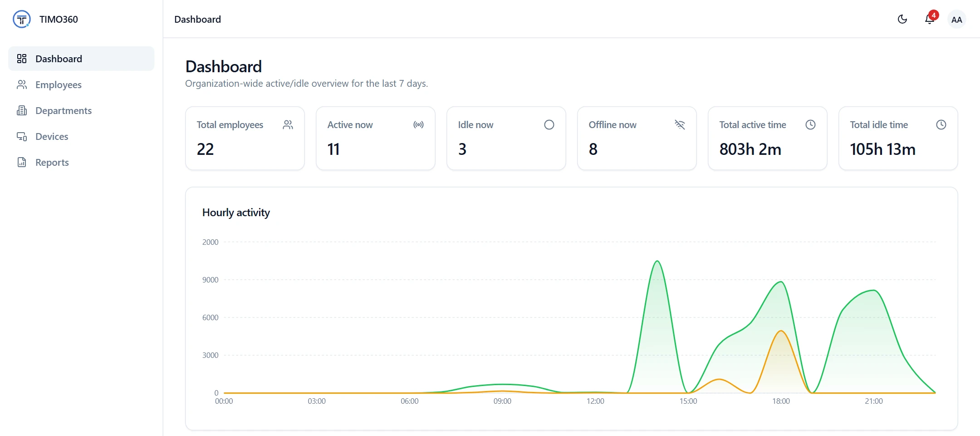Viewport: 980px width, 436px height.
Task: Click the 18:00 x-axis label
Action: 781,401
